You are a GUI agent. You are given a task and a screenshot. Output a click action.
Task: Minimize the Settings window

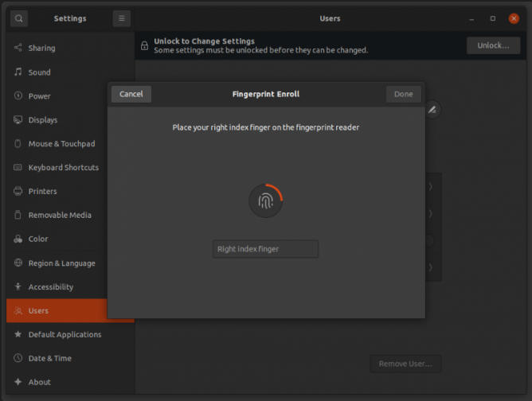tap(471, 18)
